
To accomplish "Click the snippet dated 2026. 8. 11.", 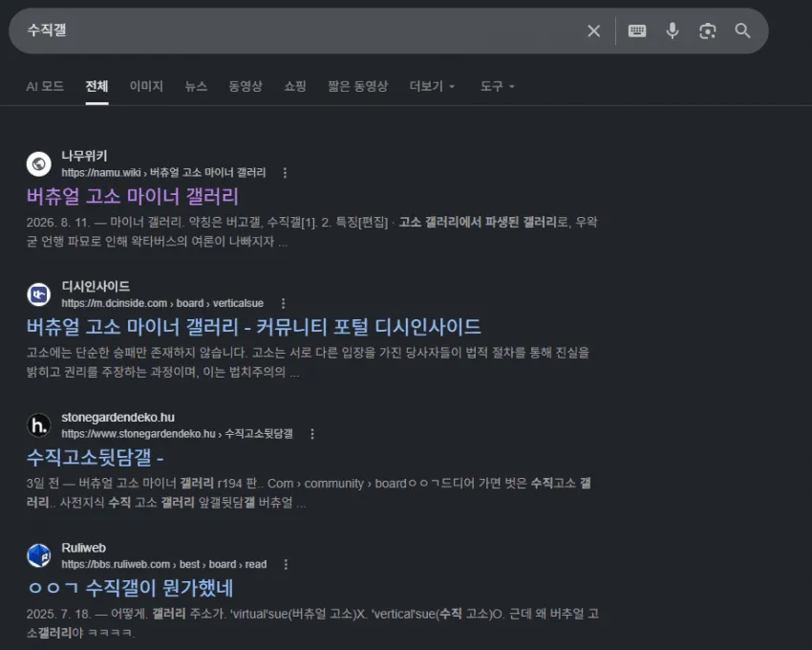I will 312,231.
